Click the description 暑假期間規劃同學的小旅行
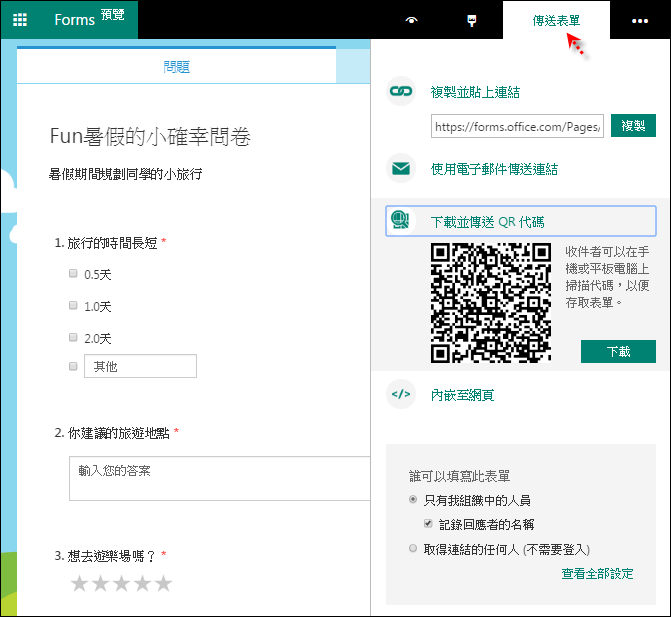Image resolution: width=671 pixels, height=617 pixels. coord(125,174)
